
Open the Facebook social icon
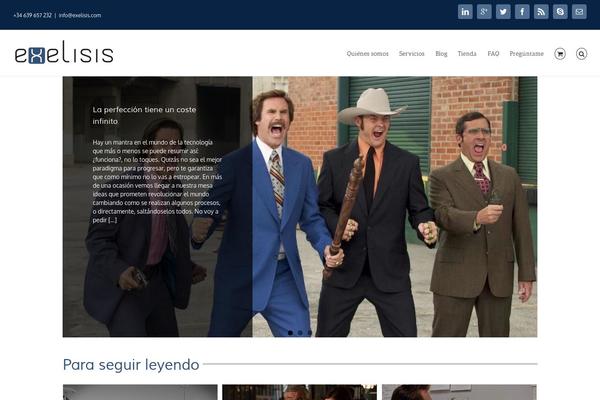pos(522,12)
